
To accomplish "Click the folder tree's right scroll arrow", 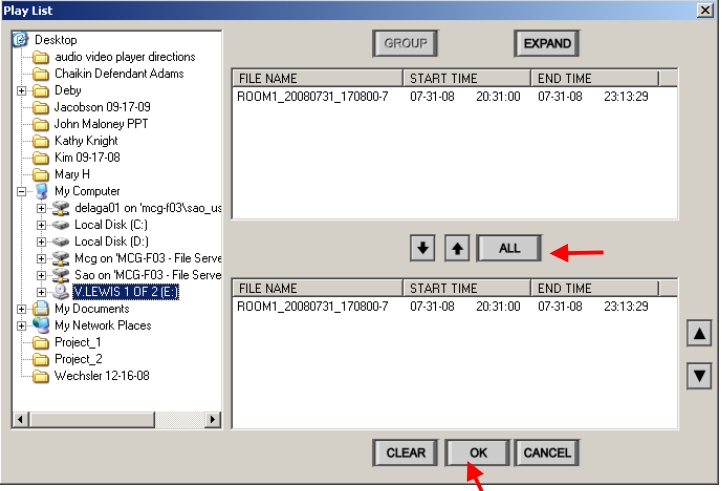I will (x=212, y=419).
